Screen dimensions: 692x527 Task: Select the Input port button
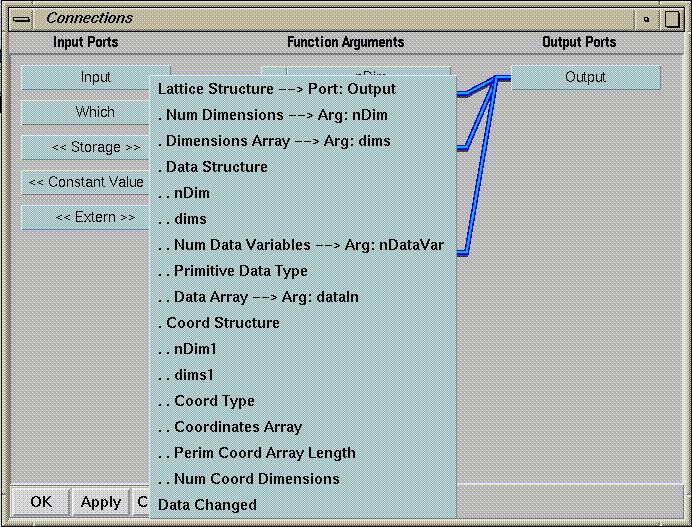[95, 77]
